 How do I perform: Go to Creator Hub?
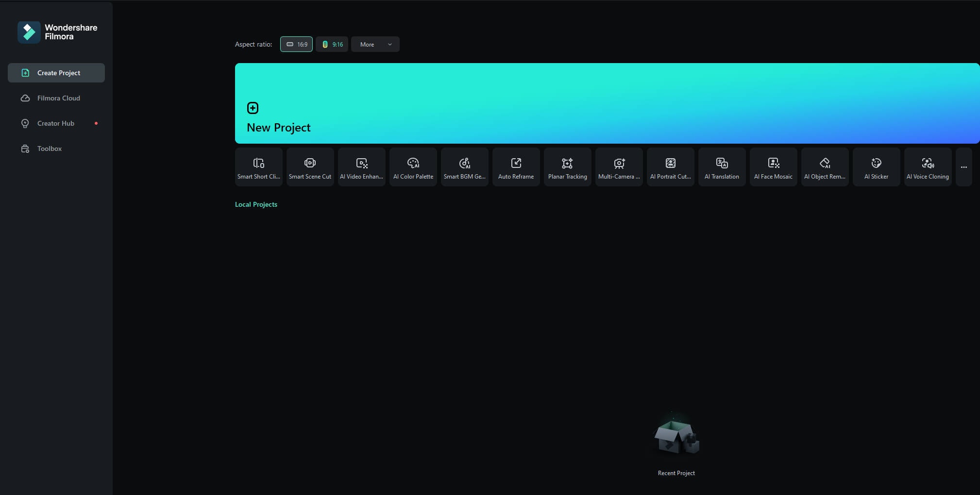click(56, 123)
